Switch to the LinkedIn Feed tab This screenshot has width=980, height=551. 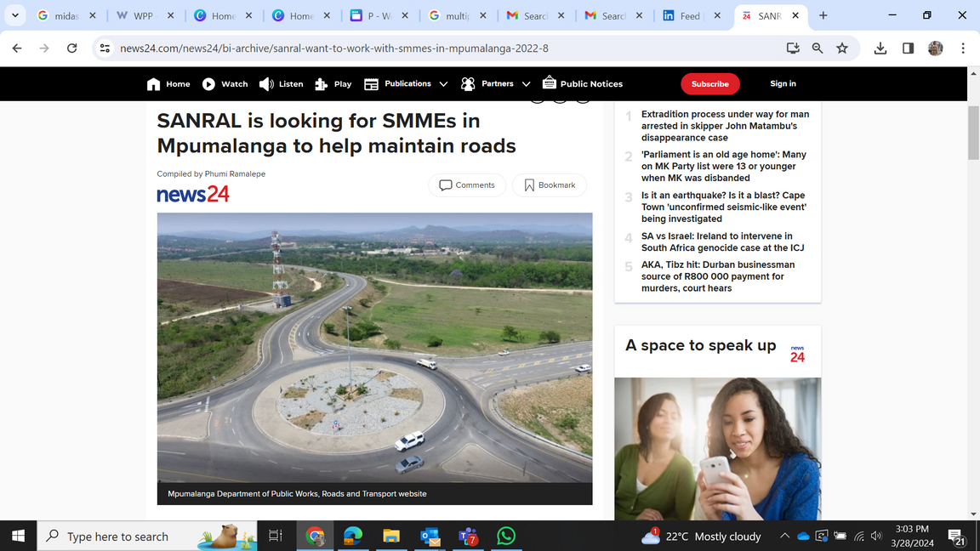tap(692, 15)
